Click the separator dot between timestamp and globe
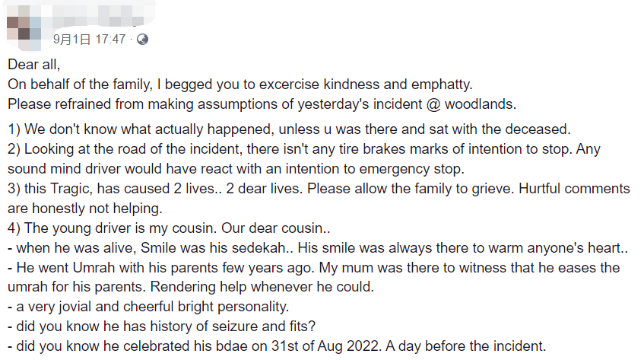Image resolution: width=644 pixels, height=360 pixels. coord(131,40)
